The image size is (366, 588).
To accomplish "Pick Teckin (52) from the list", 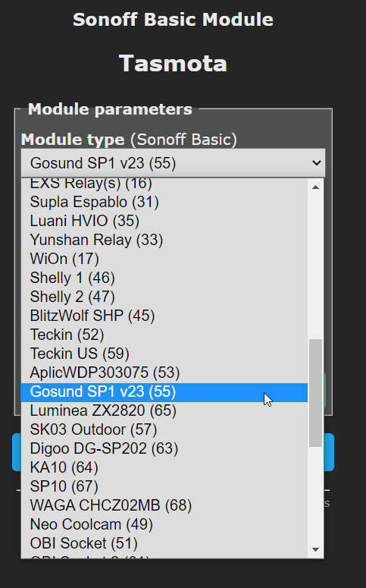I will point(164,335).
